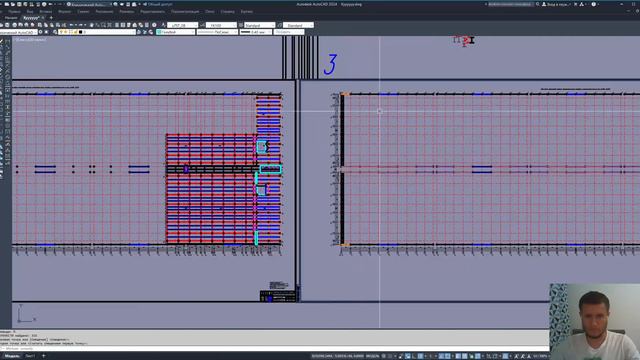
Task: Click the Make Object's Layer Current icon
Action: (139, 32)
